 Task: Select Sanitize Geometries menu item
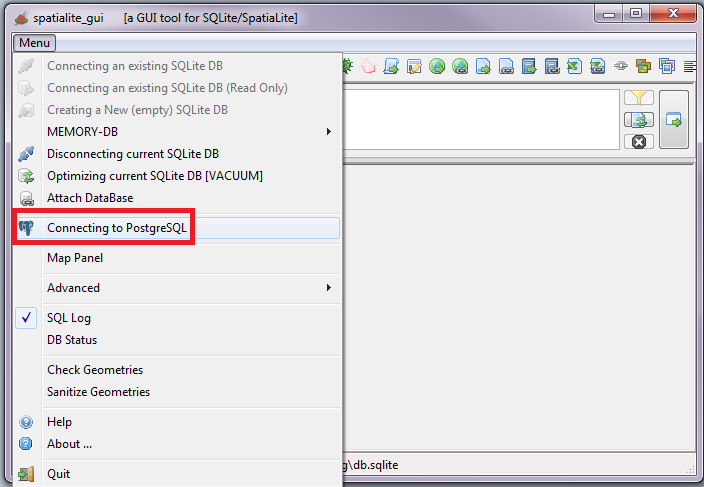click(x=177, y=392)
